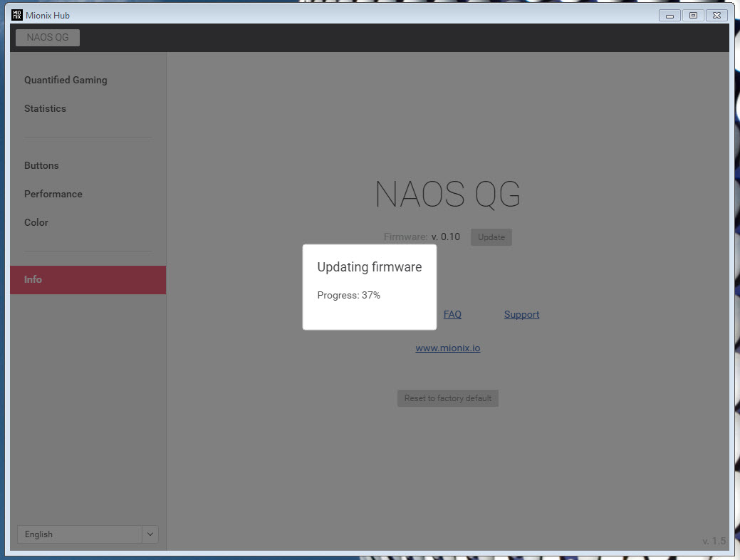The height and width of the screenshot is (560, 740).
Task: Visit the www.mionix.io link
Action: [448, 348]
